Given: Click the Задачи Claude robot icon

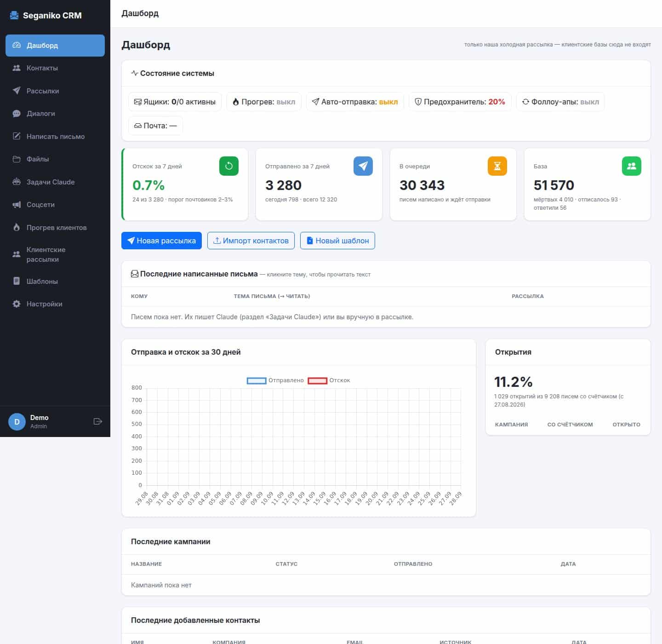Looking at the screenshot, I should (17, 182).
